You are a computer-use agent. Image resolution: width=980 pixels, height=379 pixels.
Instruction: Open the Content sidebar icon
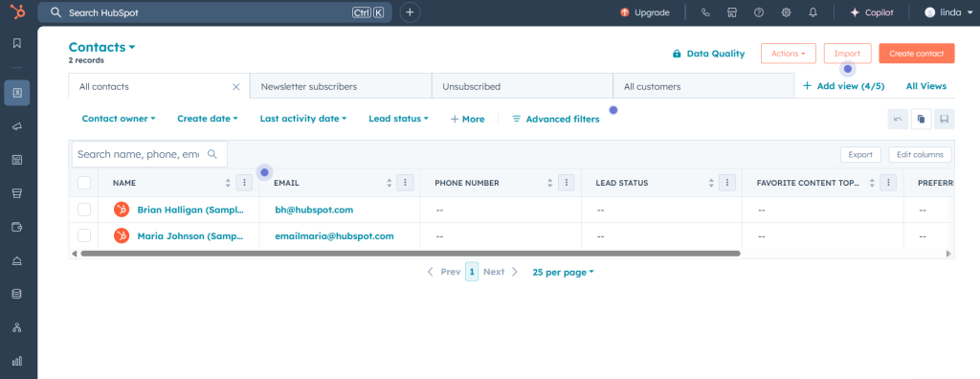pyautogui.click(x=17, y=160)
